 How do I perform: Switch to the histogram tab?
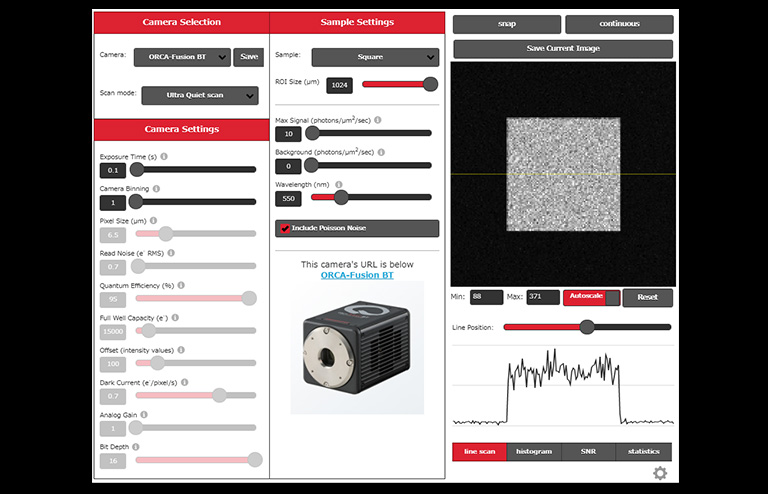pos(534,451)
